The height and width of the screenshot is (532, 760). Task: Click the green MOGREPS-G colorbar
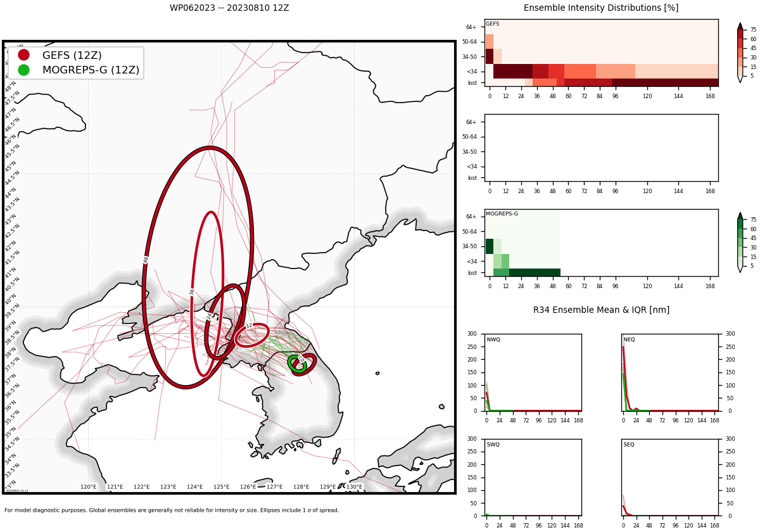[x=740, y=243]
